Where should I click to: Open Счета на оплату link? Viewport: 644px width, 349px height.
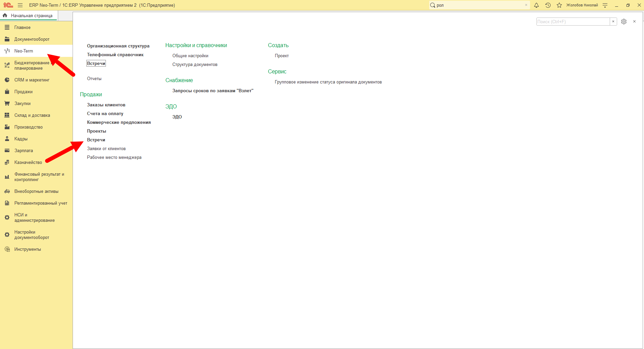[x=105, y=114]
